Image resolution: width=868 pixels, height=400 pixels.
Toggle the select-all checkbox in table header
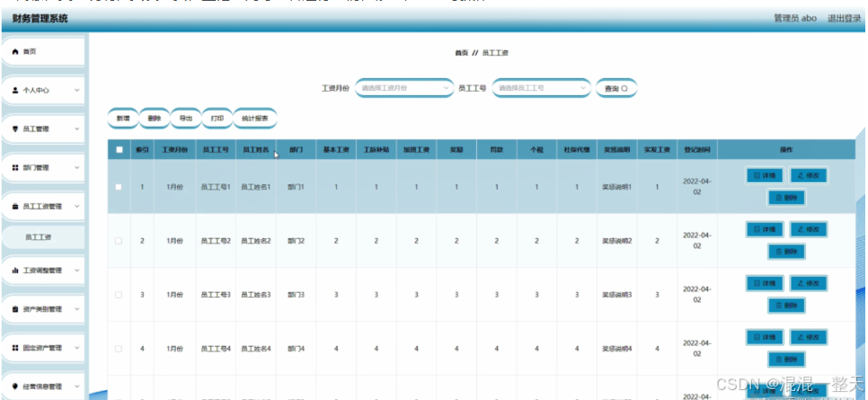[x=119, y=149]
